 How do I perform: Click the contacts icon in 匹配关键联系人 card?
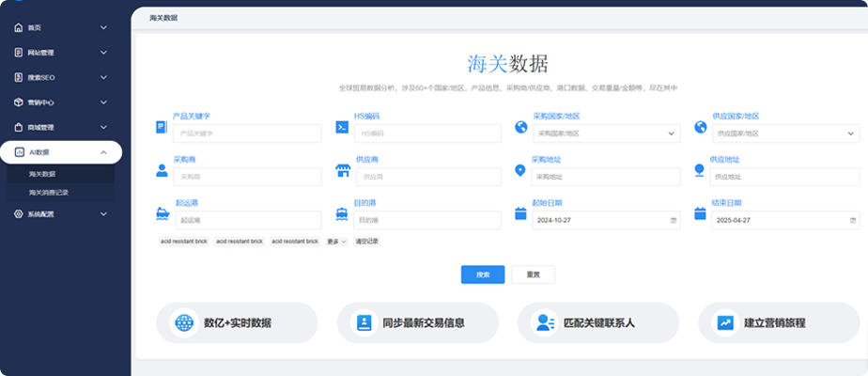[545, 322]
